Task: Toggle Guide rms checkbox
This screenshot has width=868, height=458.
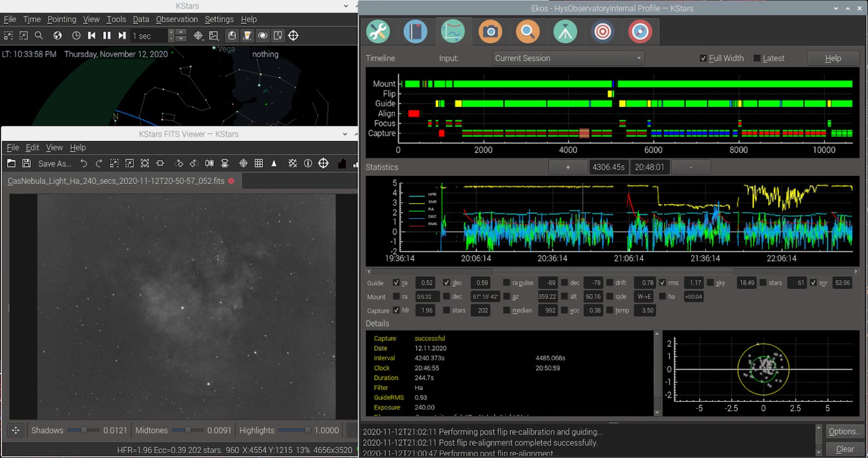Action: tap(662, 283)
